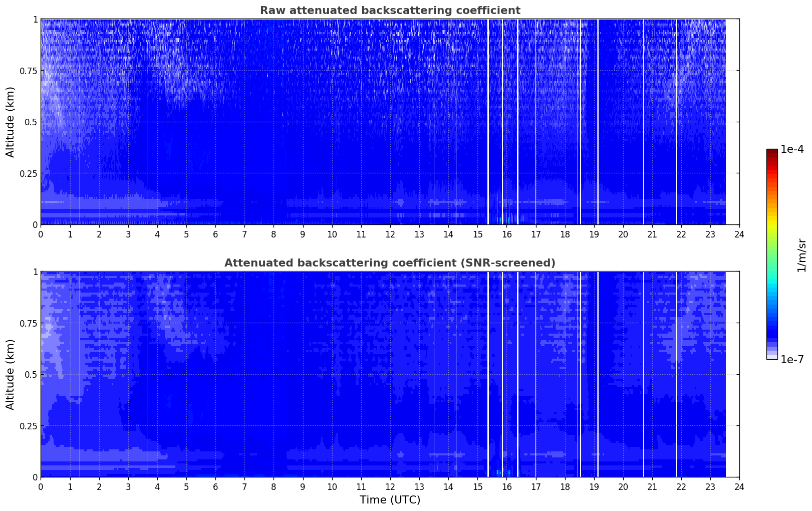The image size is (812, 511).
Task: Click the colorbar's '1e-4' maximum label
Action: [792, 149]
